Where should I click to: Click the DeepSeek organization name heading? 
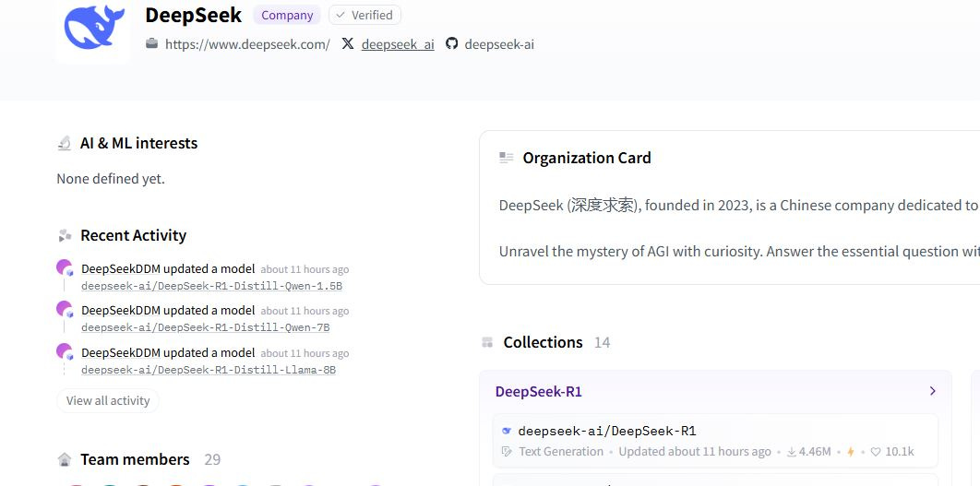pos(193,15)
